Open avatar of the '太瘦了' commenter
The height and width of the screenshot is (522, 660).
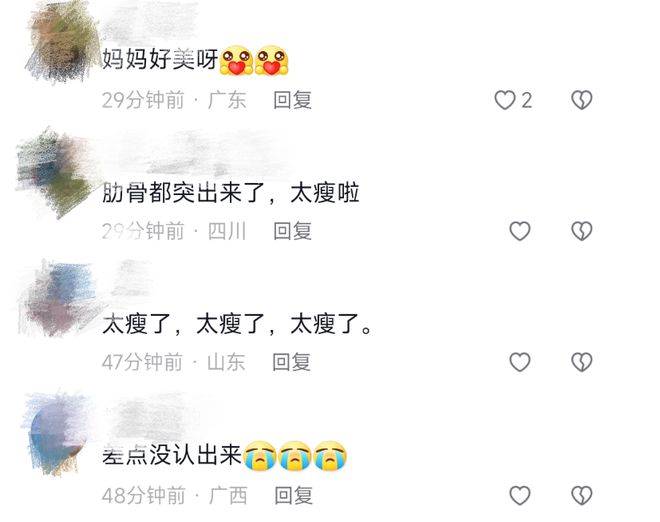click(x=59, y=300)
